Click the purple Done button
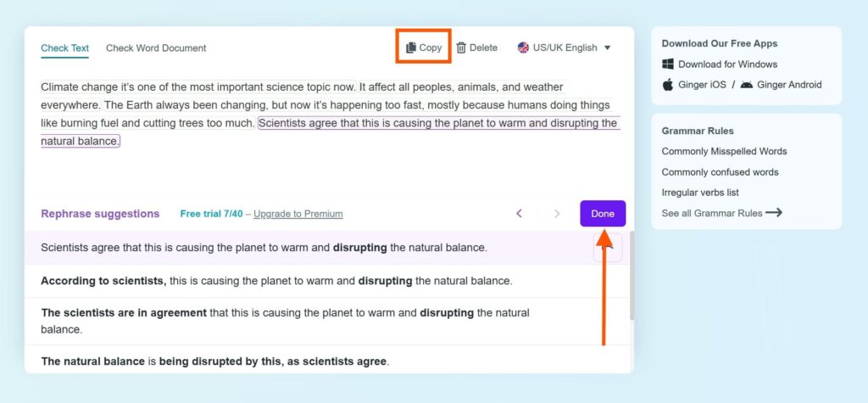Viewport: 868px width, 403px height. (x=603, y=214)
